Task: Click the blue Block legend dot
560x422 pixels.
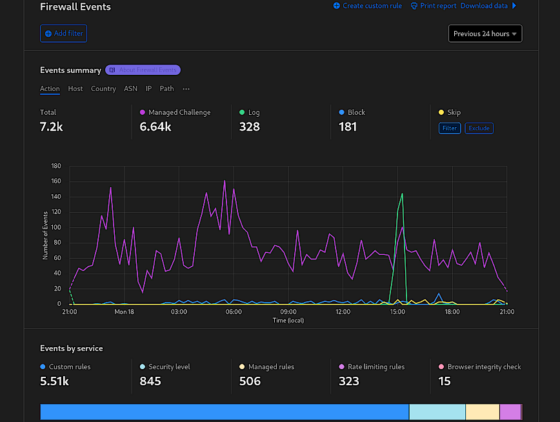Action: coord(341,112)
